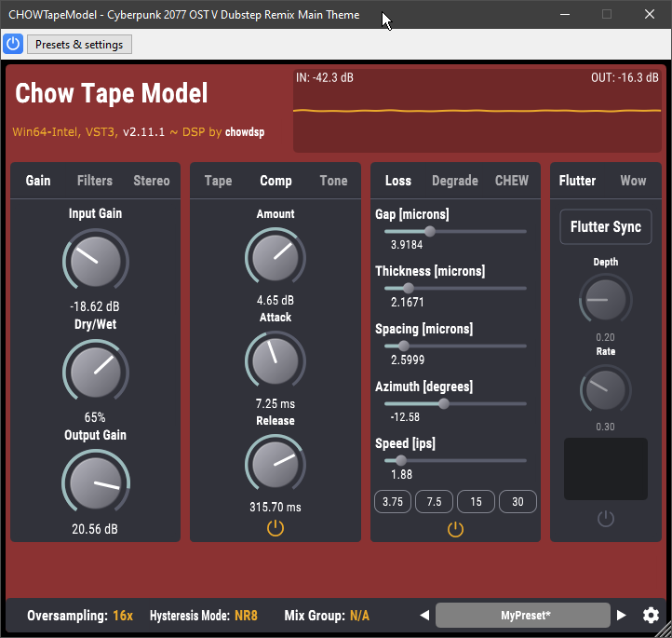Go to the previous preset arrow

[424, 616]
